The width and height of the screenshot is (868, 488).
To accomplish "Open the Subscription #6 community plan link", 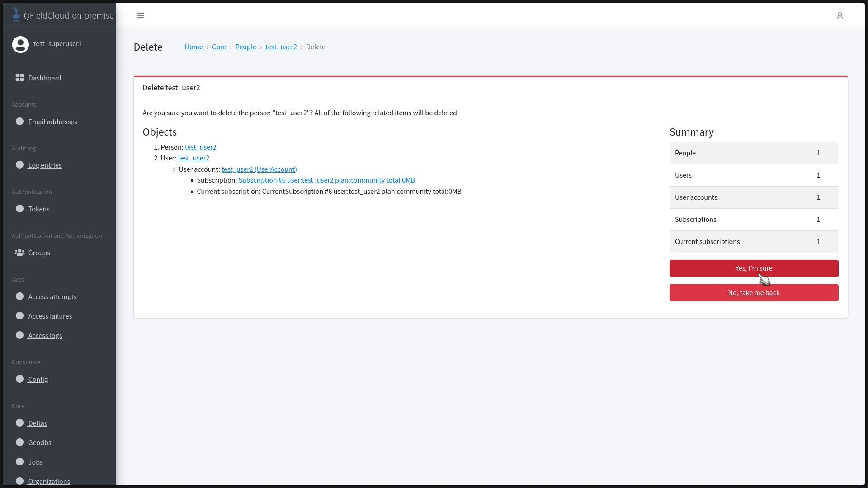I will click(x=326, y=180).
